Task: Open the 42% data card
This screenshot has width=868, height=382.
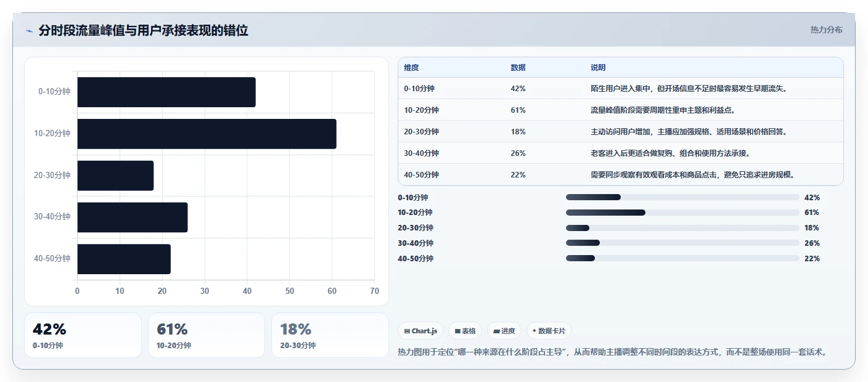Action: tap(83, 335)
